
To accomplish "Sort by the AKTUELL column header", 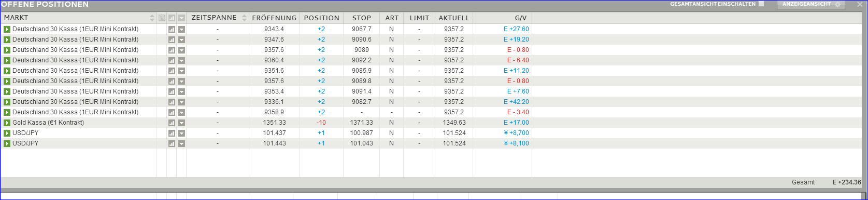I will (454, 18).
